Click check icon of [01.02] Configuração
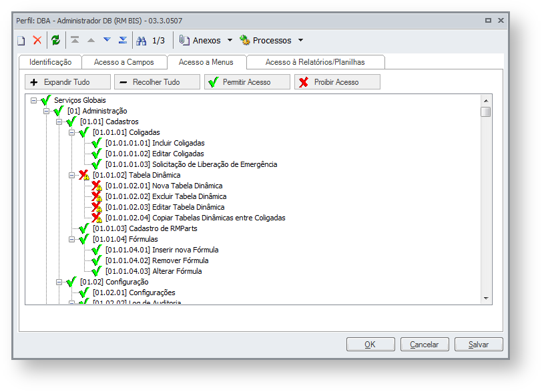The width and height of the screenshot is (542, 392). click(x=71, y=282)
